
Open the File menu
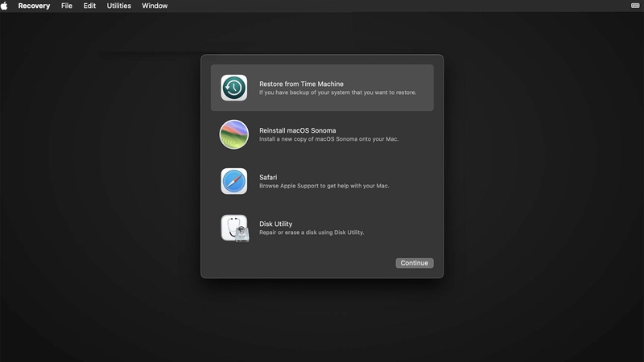pyautogui.click(x=67, y=6)
